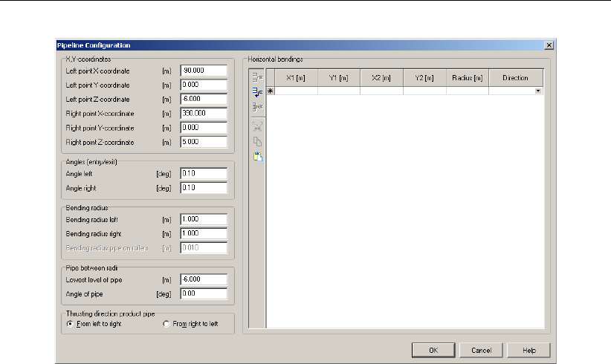Click the Left point X-coordinate field

(204, 71)
